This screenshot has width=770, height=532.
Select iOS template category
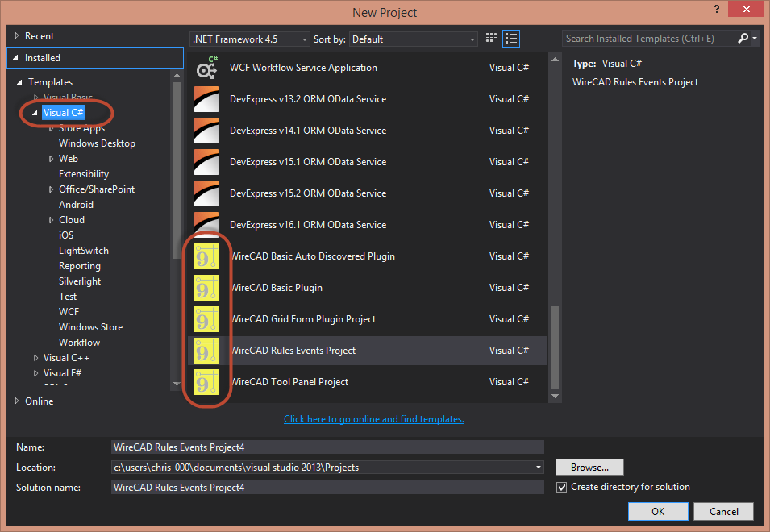coord(66,235)
